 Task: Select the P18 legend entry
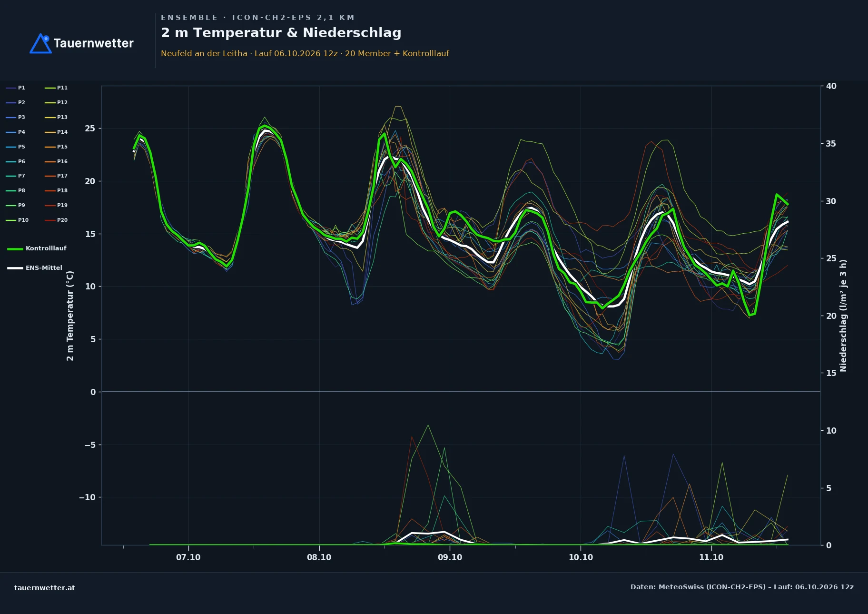[x=56, y=190]
